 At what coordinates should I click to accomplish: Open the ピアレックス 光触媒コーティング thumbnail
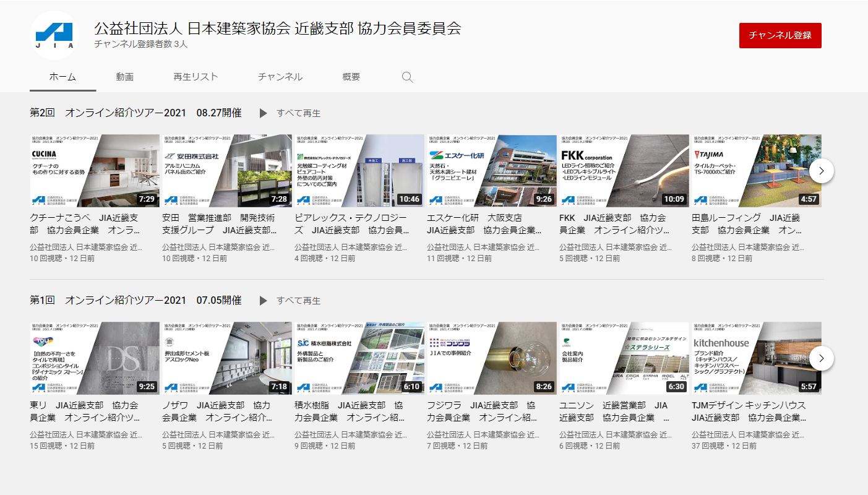(x=359, y=171)
